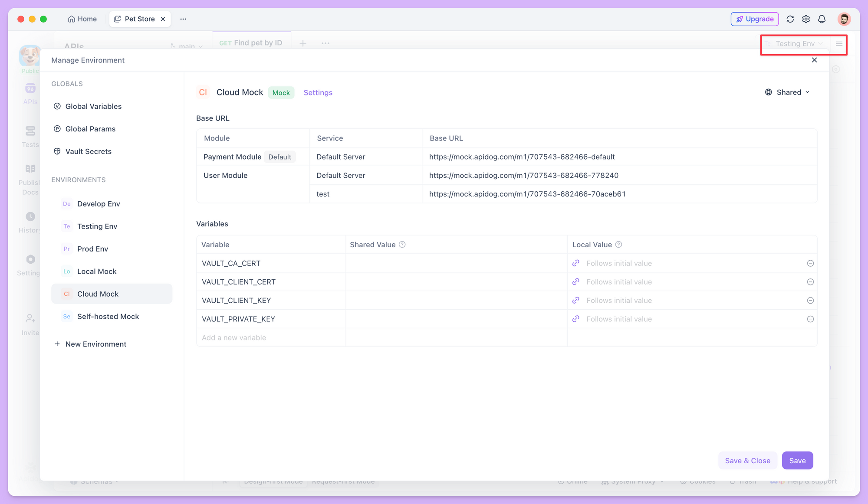The height and width of the screenshot is (504, 868).
Task: Select Cloud Mock in environment list
Action: (112, 294)
